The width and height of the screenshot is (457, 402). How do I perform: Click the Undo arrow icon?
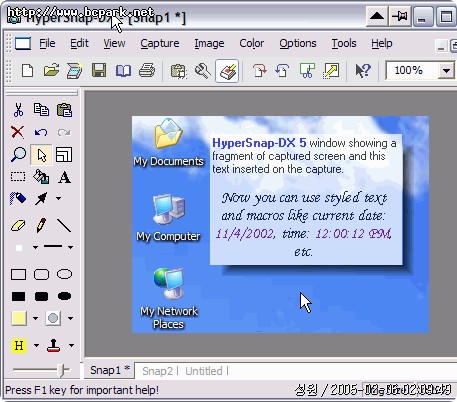pyautogui.click(x=41, y=132)
